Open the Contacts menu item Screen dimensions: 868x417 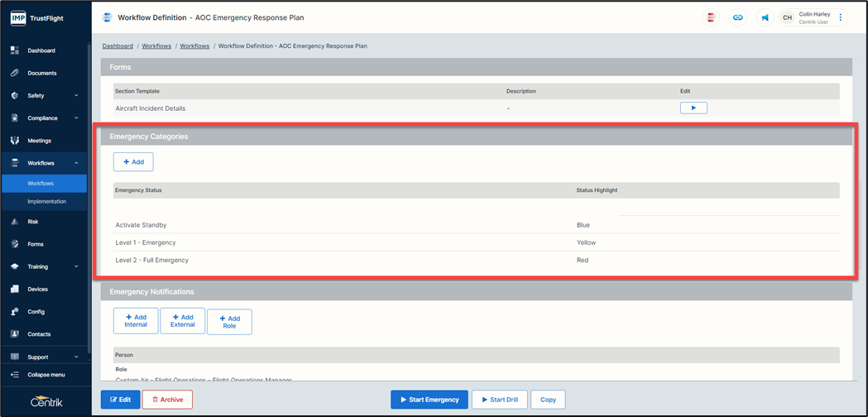39,334
